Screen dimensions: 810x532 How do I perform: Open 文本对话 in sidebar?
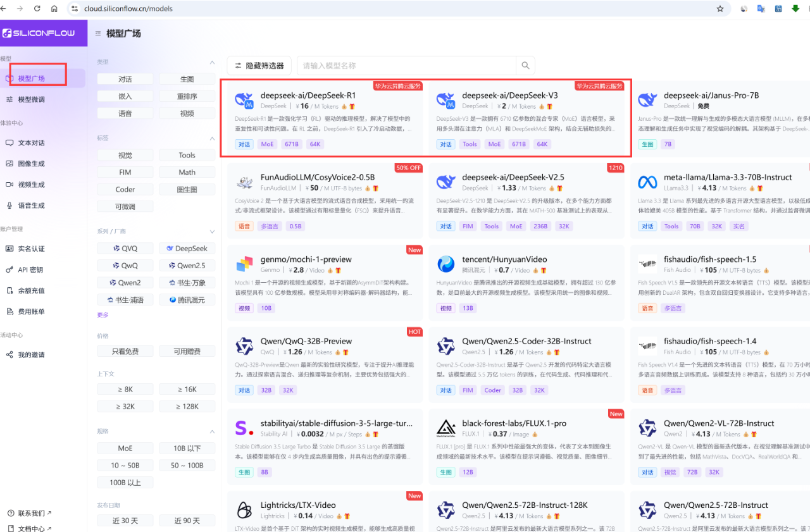[42, 143]
